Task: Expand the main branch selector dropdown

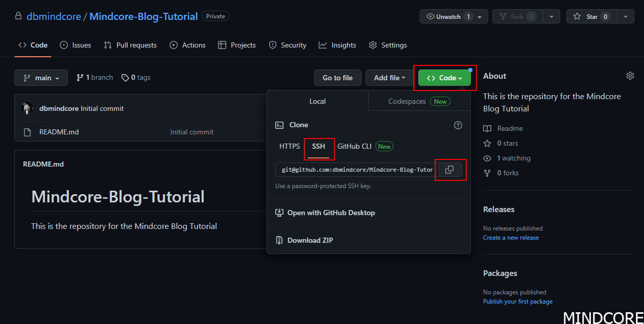Action: coord(41,78)
